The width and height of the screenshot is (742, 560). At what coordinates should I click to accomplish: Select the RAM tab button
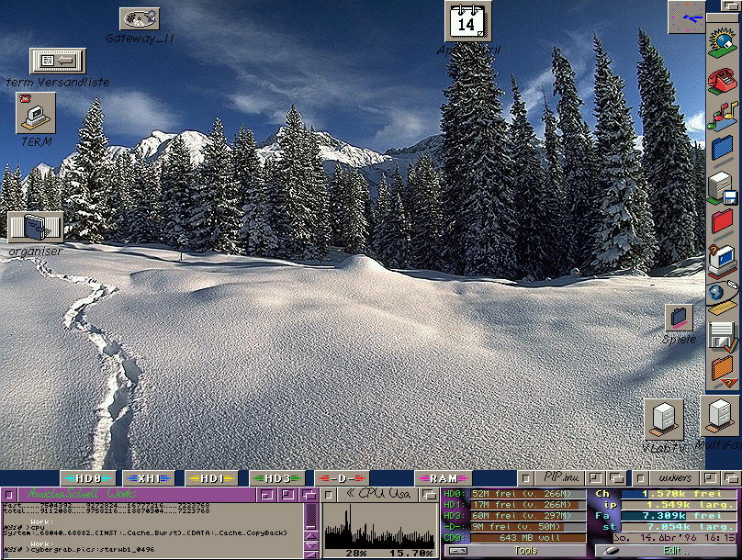click(443, 478)
